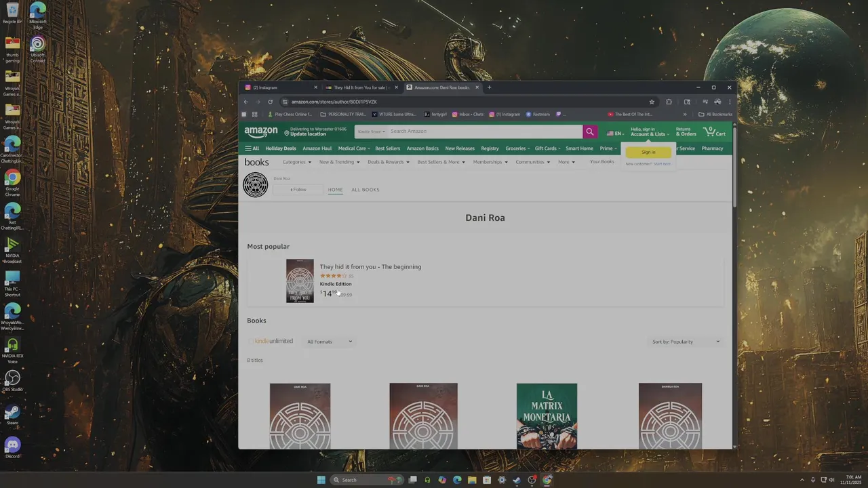The height and width of the screenshot is (488, 868).
Task: Go to the Amazon logo home
Action: click(261, 131)
